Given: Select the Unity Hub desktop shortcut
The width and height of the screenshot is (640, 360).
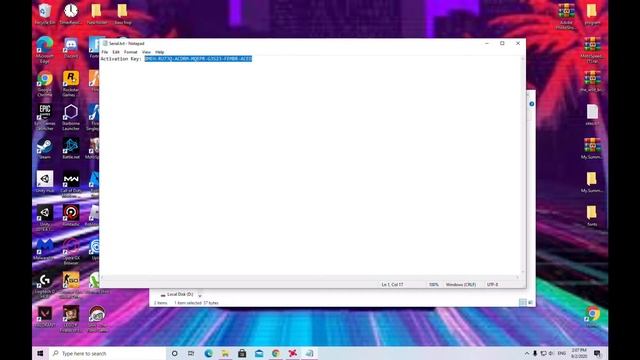Looking at the screenshot, I should (x=44, y=182).
